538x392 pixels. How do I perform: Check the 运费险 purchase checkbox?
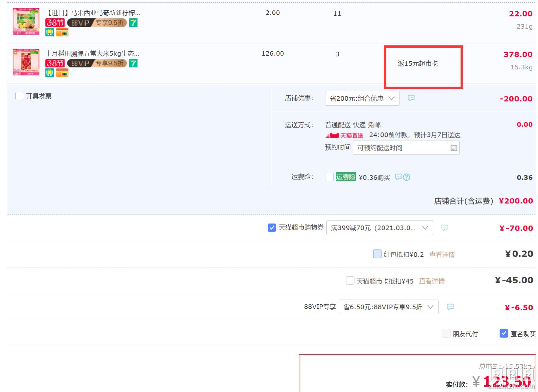329,177
